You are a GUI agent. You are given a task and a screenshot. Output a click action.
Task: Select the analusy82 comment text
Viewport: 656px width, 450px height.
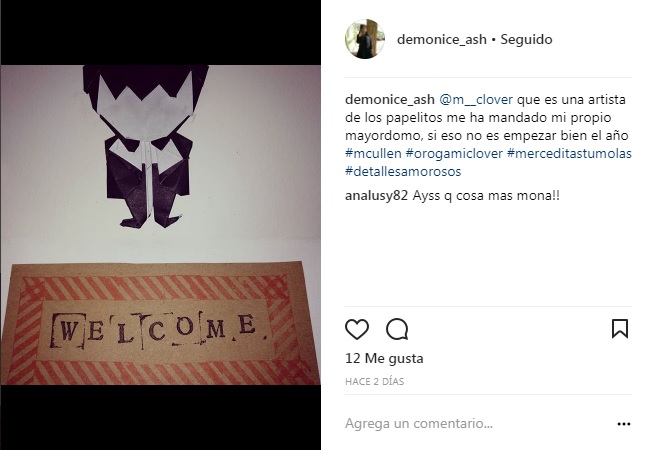tap(486, 196)
